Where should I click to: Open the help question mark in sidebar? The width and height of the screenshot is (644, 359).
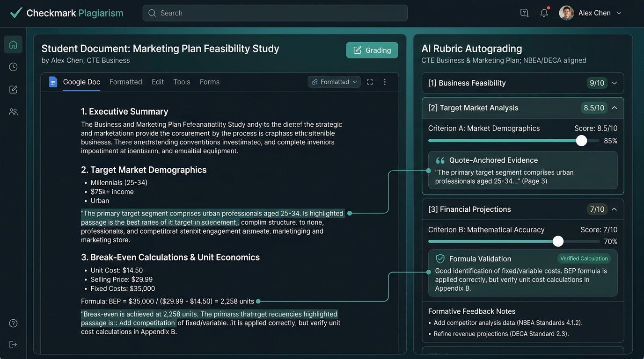point(13,323)
